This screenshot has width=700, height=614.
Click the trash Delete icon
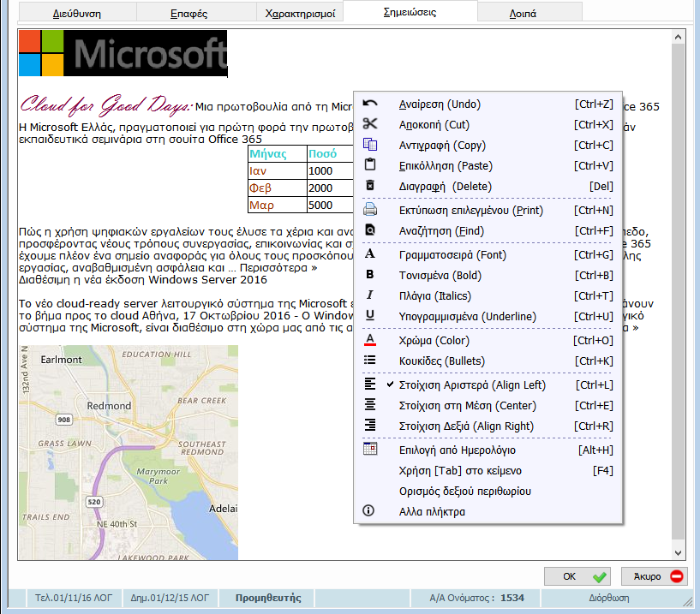(x=370, y=185)
